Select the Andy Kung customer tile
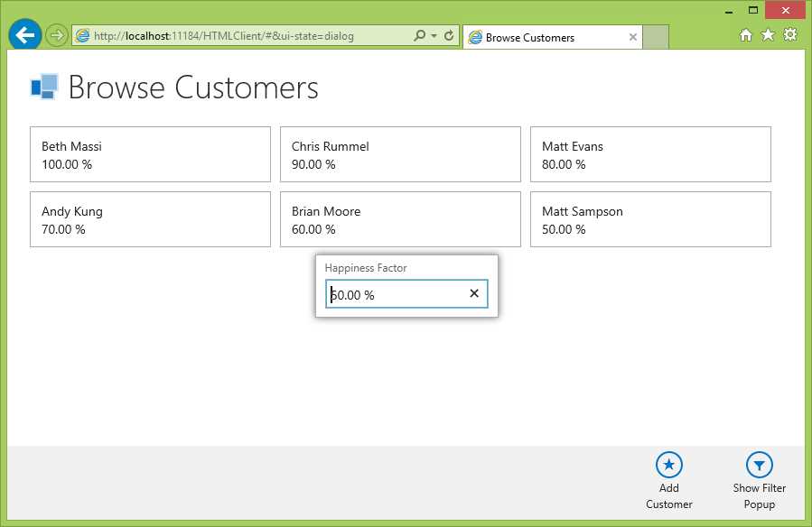 (x=150, y=219)
